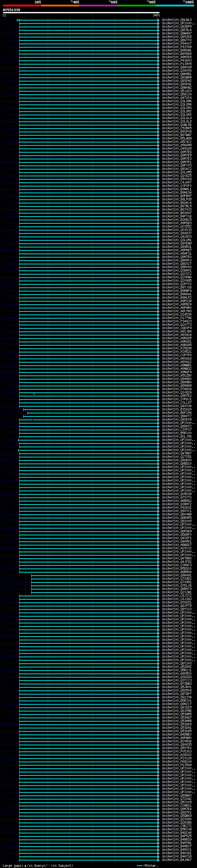This screenshot has width=197, height=868.
Task: Click the Large gaps legend text
Action: pos(38,865)
